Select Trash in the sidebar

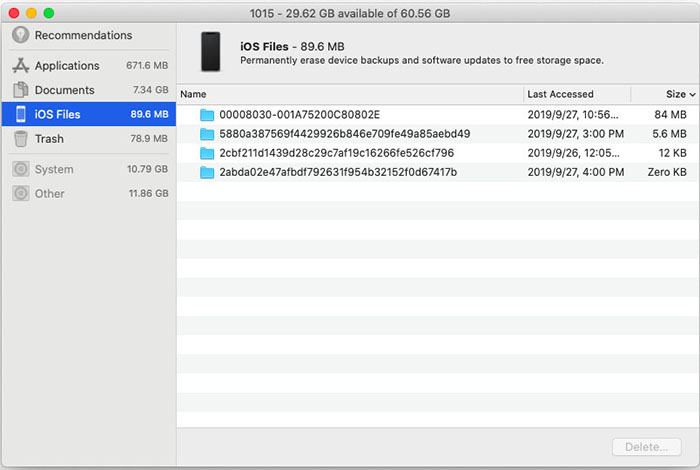pos(89,139)
